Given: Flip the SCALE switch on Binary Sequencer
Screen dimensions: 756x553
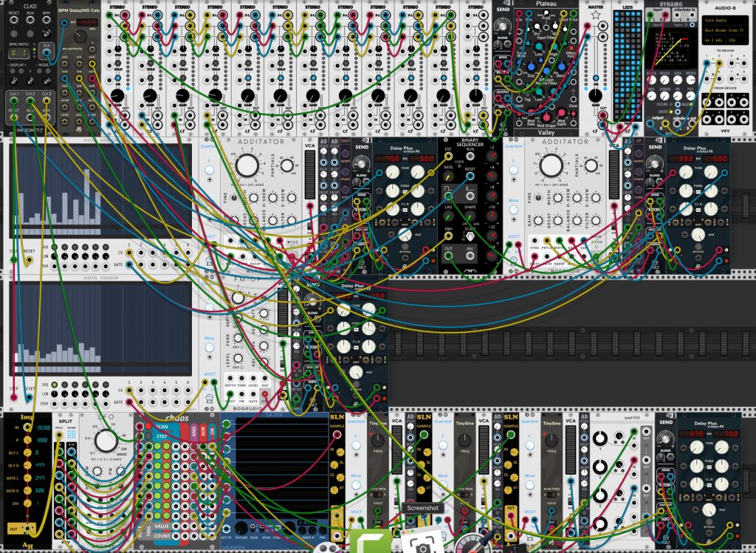Looking at the screenshot, I should pos(470,237).
